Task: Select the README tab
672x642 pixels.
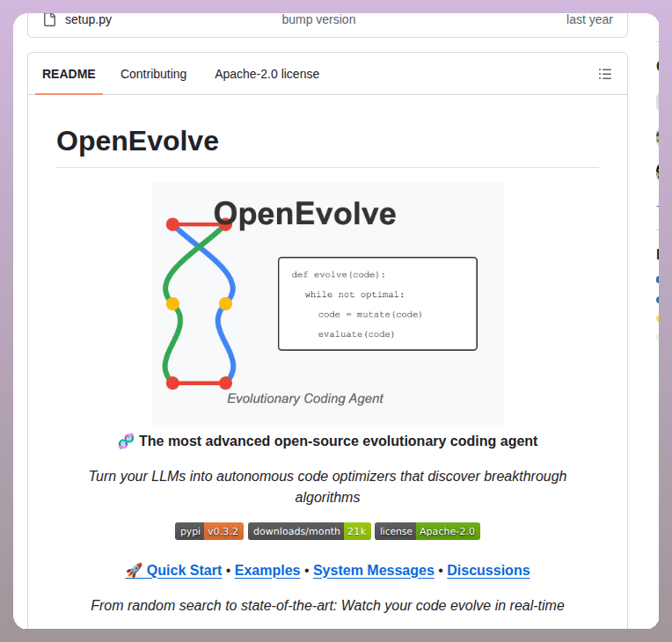Action: 69,74
